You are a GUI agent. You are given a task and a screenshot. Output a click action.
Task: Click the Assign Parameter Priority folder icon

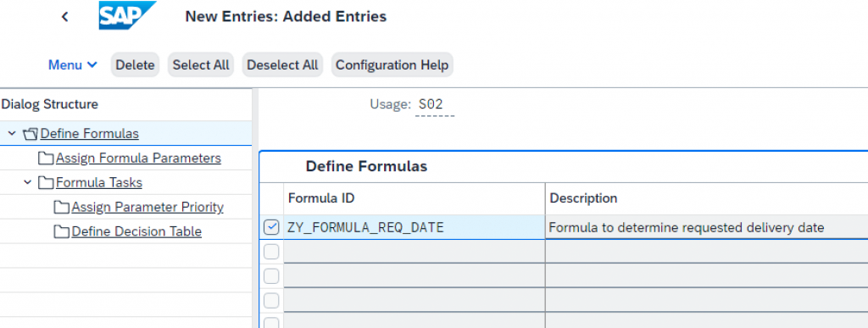pyautogui.click(x=61, y=207)
